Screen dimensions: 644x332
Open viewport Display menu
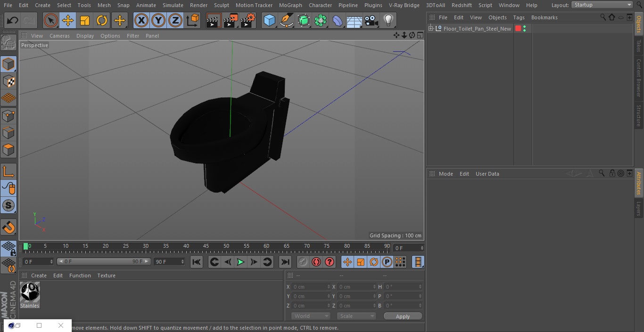click(85, 36)
